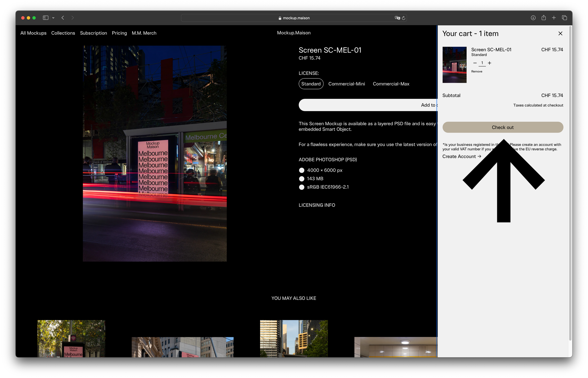The width and height of the screenshot is (588, 378).
Task: Select the Commercial-Mini license
Action: click(347, 84)
